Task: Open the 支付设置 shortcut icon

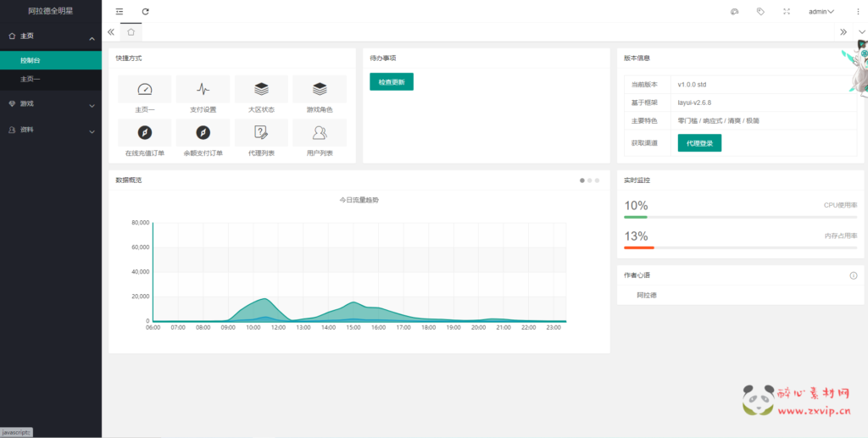Action: (203, 90)
